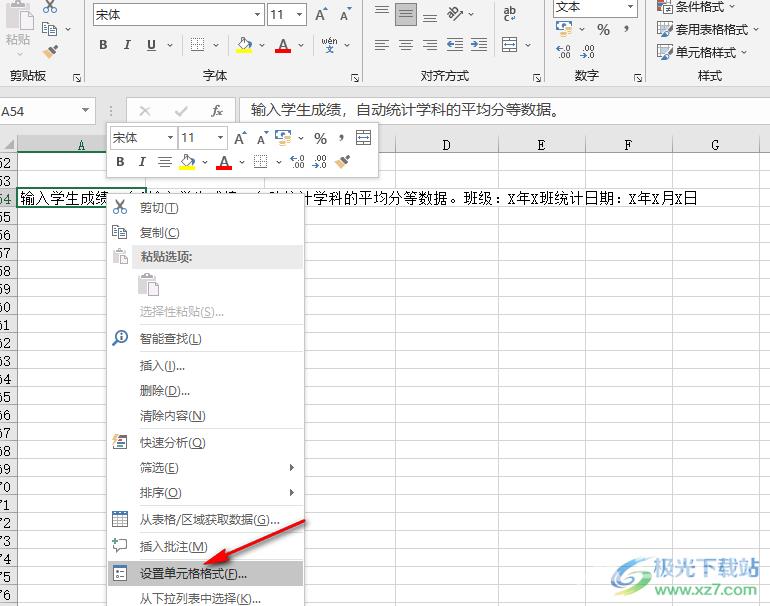
Task: Toggle Bold in the ribbon font group
Action: click(x=103, y=45)
